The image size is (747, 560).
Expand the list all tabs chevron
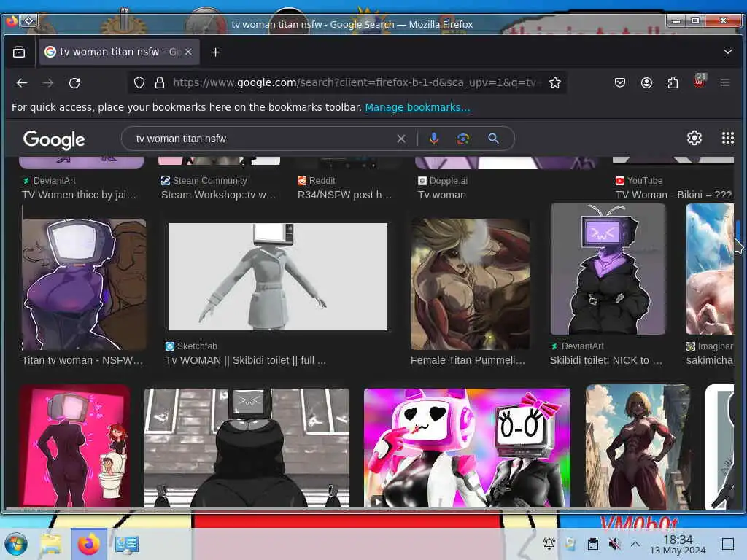727,52
